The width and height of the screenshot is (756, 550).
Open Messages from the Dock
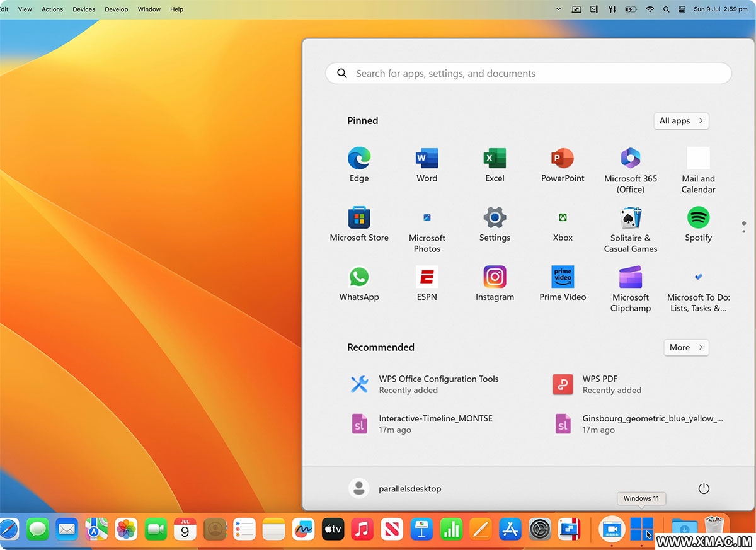pyautogui.click(x=38, y=529)
